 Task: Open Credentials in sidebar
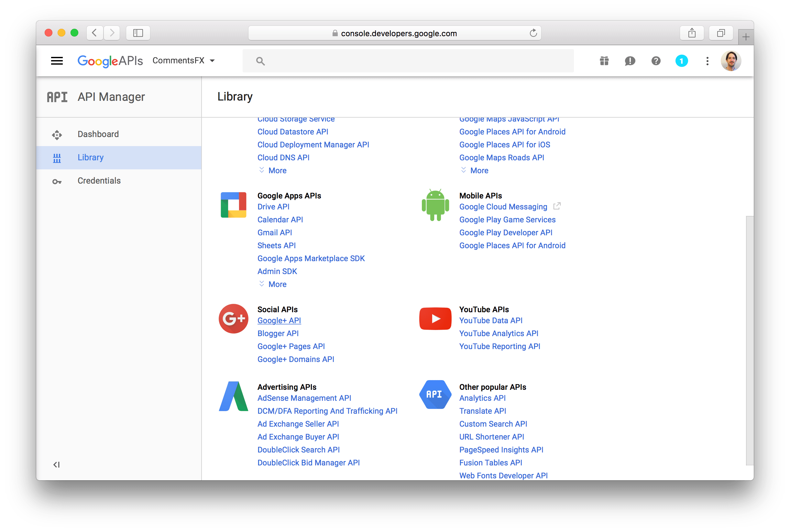click(x=99, y=181)
